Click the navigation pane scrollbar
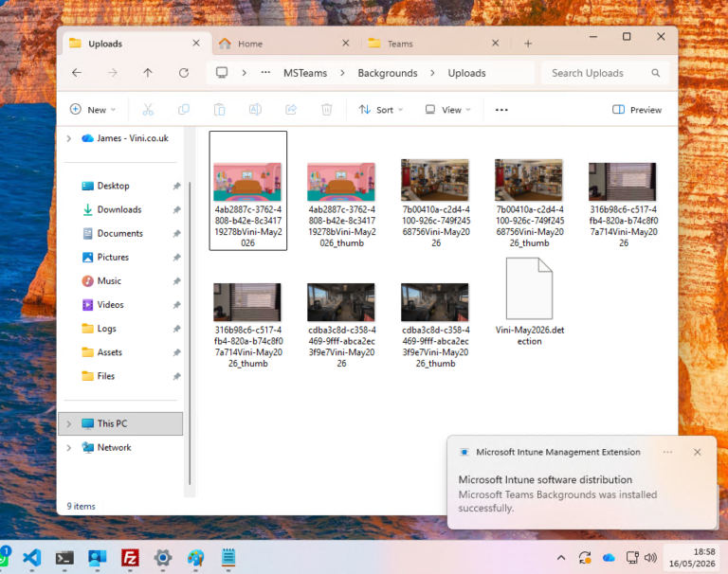Image resolution: width=728 pixels, height=574 pixels. (190, 334)
